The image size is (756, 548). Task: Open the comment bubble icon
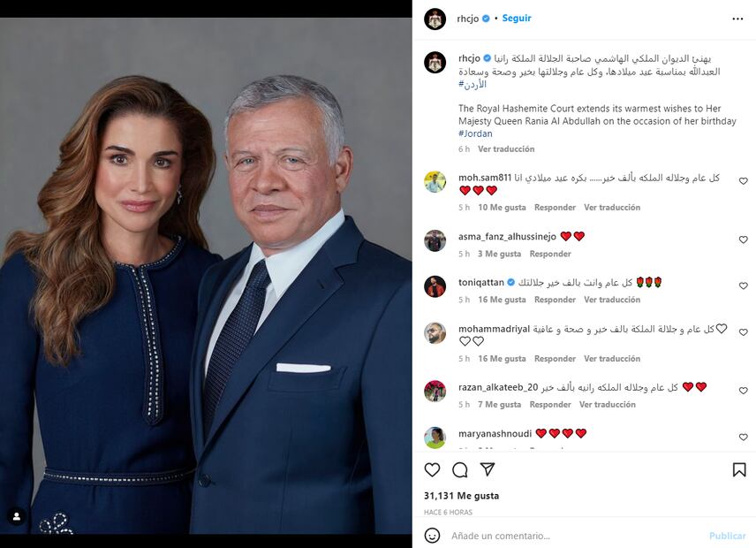460,469
